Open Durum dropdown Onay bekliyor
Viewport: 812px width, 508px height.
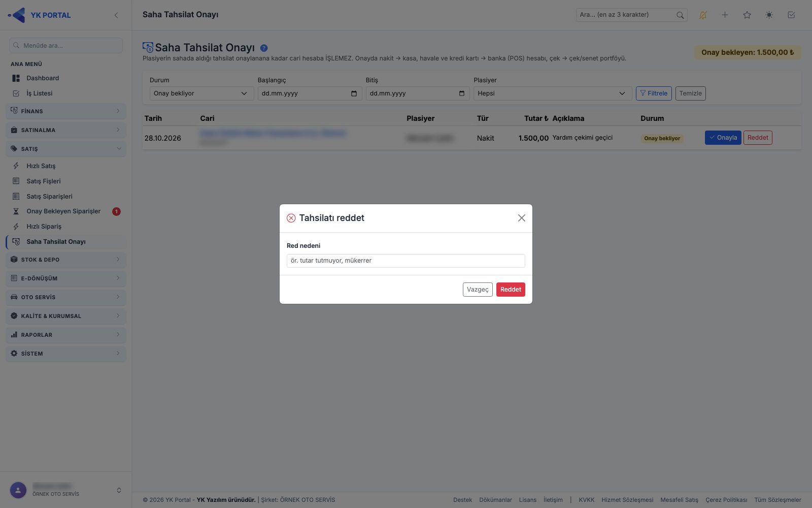[201, 93]
